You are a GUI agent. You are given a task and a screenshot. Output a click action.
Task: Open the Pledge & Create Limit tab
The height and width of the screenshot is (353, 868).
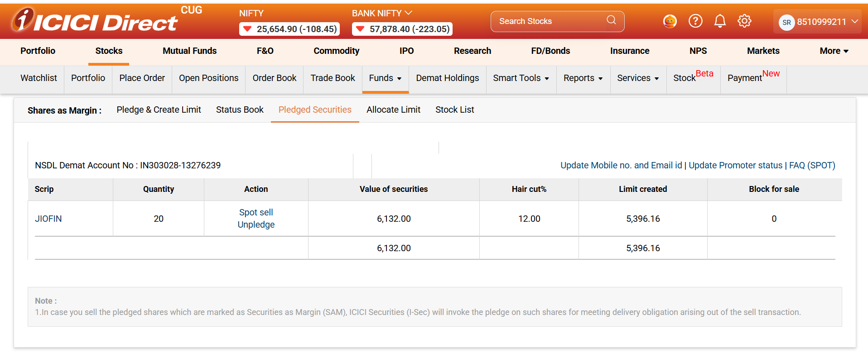coord(159,110)
